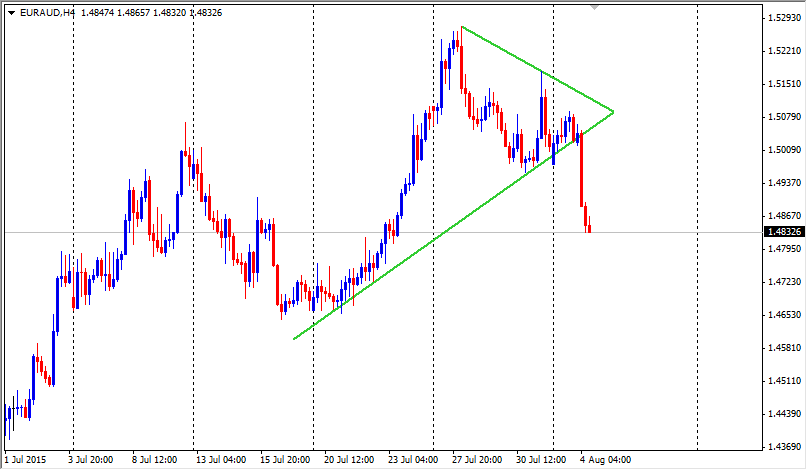Click the 1.44390 price scale label

pos(784,414)
